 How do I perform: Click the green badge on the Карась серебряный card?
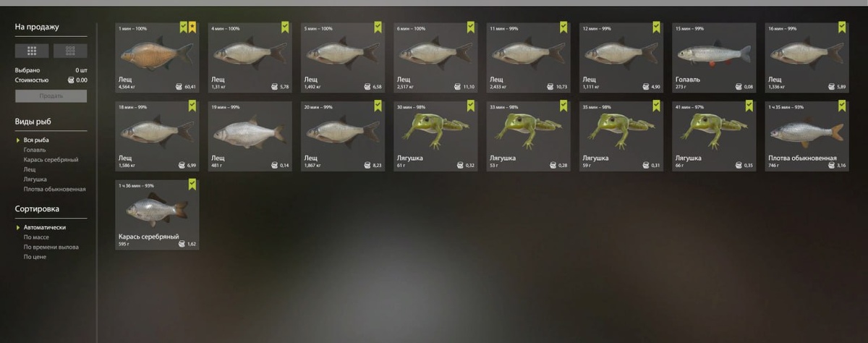193,184
